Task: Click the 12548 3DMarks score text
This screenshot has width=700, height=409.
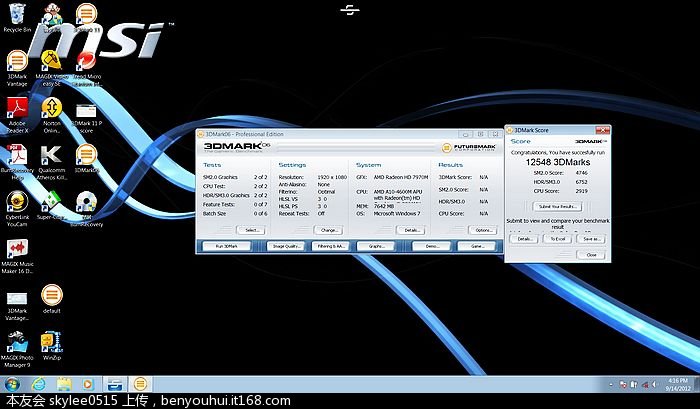Action: pyautogui.click(x=558, y=162)
